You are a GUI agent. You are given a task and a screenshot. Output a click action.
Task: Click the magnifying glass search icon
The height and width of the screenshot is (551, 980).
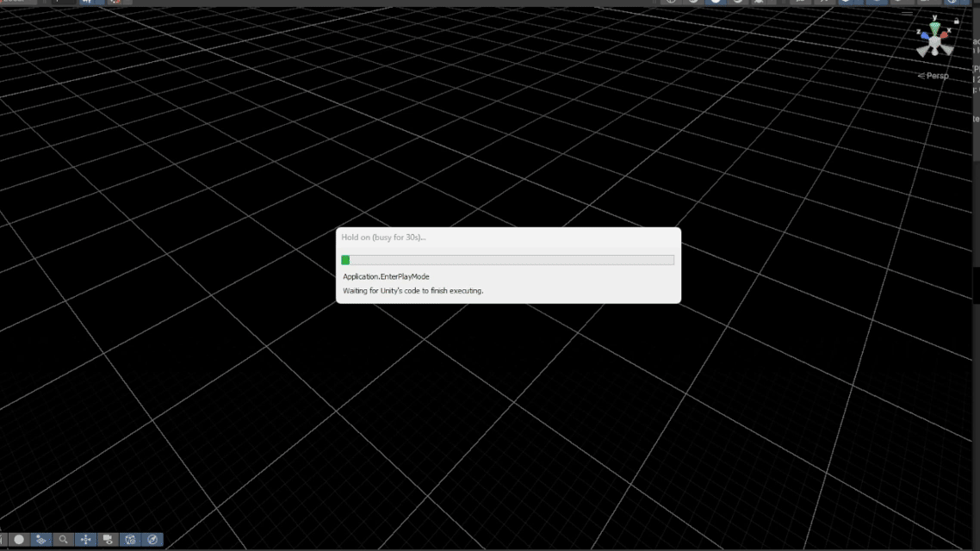(x=63, y=539)
